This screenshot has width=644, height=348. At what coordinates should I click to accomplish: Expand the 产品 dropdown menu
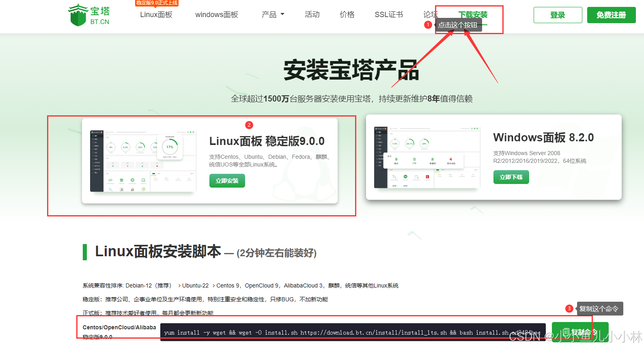pos(273,15)
